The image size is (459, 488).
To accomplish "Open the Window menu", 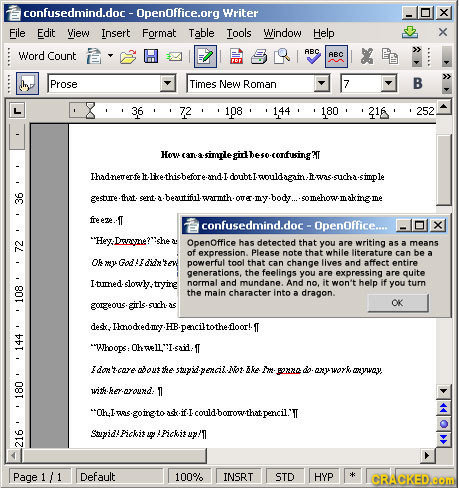I will [282, 33].
